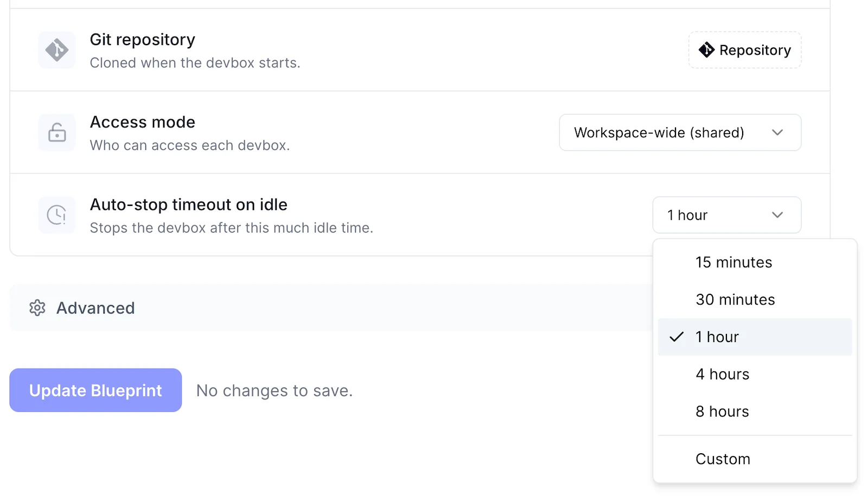Click the Update Blueprint button

click(x=95, y=390)
